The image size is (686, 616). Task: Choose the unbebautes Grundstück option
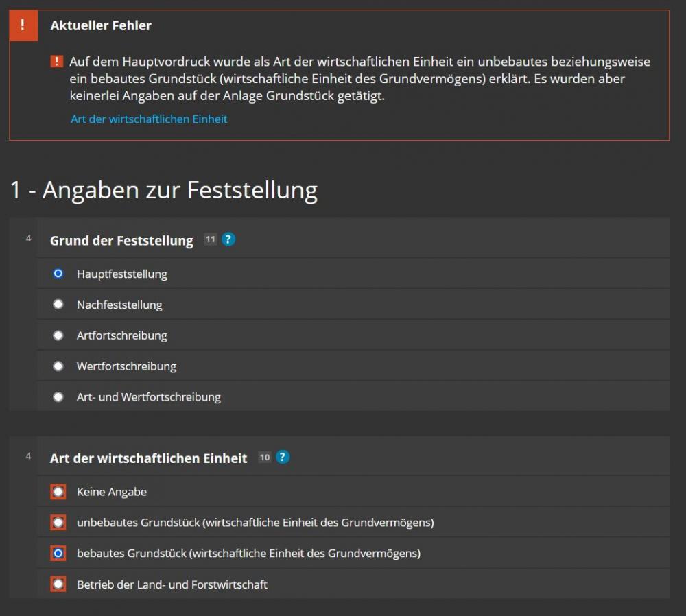click(x=58, y=523)
